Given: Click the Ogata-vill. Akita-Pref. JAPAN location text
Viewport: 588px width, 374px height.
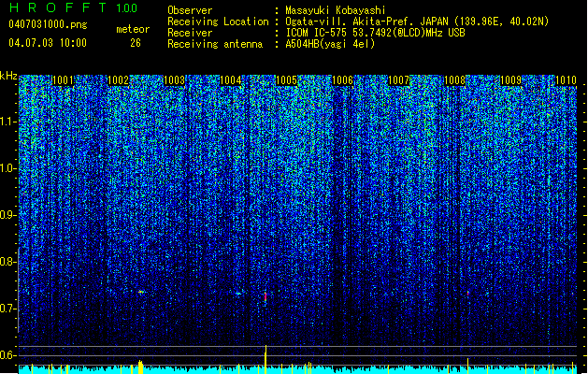Looking at the screenshot, I should point(417,22).
